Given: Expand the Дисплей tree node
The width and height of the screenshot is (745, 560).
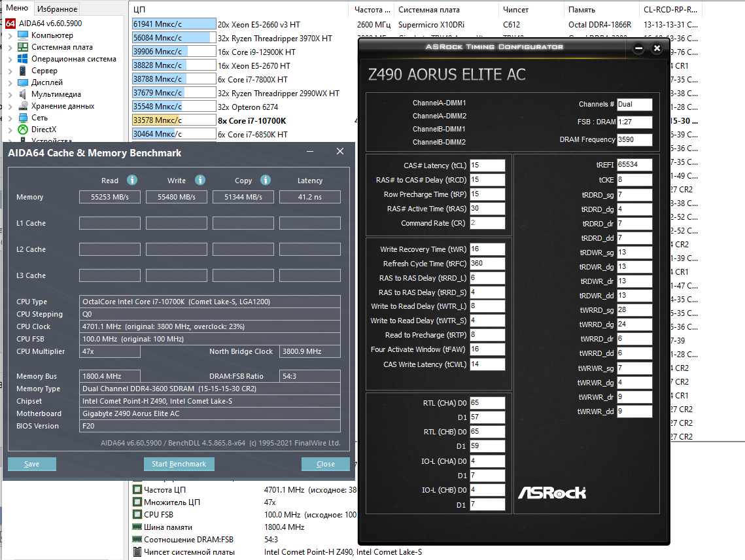Looking at the screenshot, I should [x=10, y=82].
